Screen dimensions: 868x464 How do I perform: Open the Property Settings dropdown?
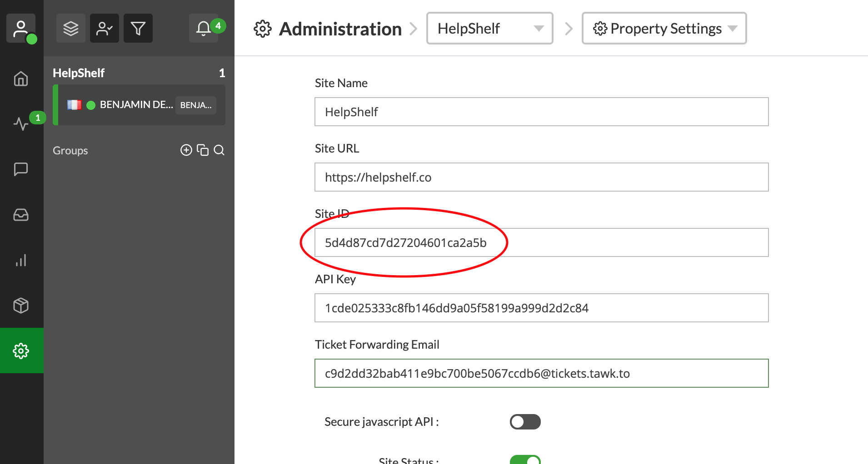tap(664, 28)
